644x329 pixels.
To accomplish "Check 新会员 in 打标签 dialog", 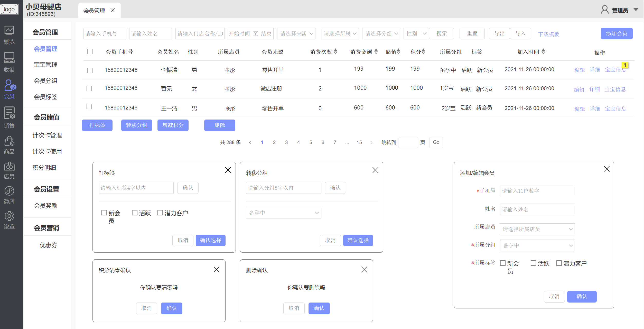I will (104, 213).
